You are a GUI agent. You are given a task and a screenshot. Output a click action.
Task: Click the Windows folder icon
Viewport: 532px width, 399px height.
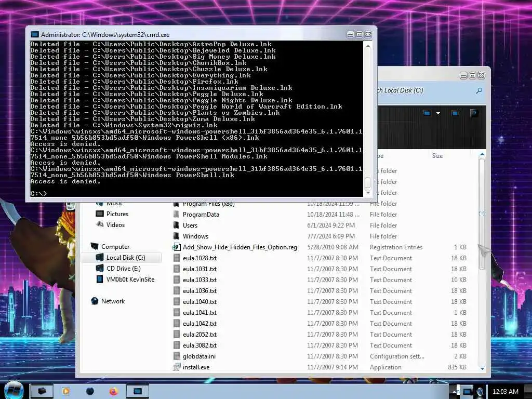(176, 236)
